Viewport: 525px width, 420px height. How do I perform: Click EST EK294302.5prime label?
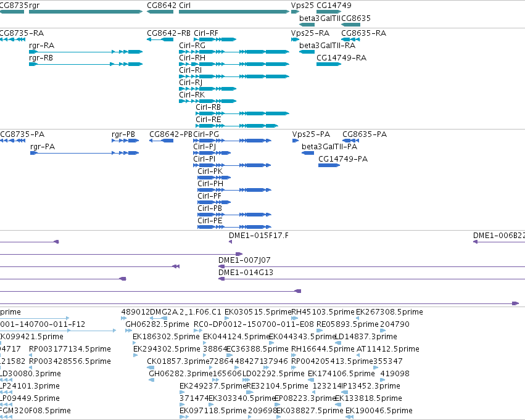167,350
